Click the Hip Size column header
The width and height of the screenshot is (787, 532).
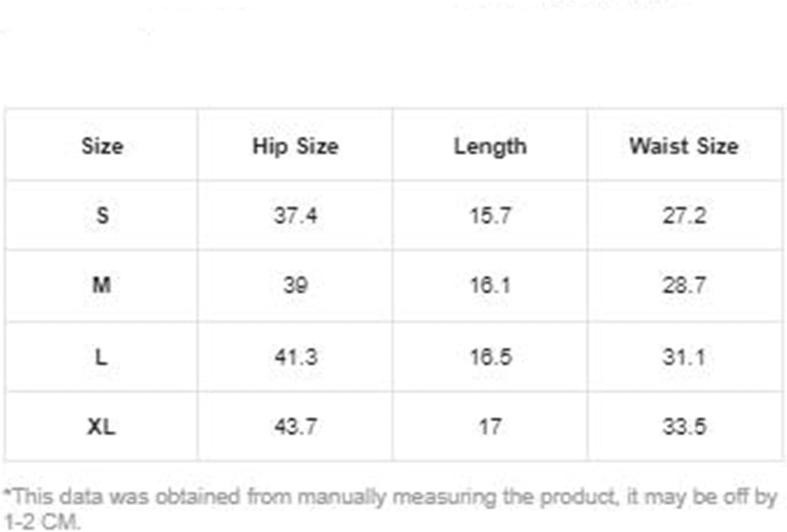click(x=295, y=146)
